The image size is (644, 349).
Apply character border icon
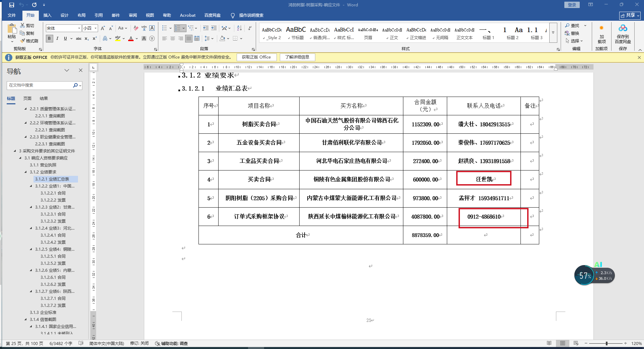click(152, 28)
